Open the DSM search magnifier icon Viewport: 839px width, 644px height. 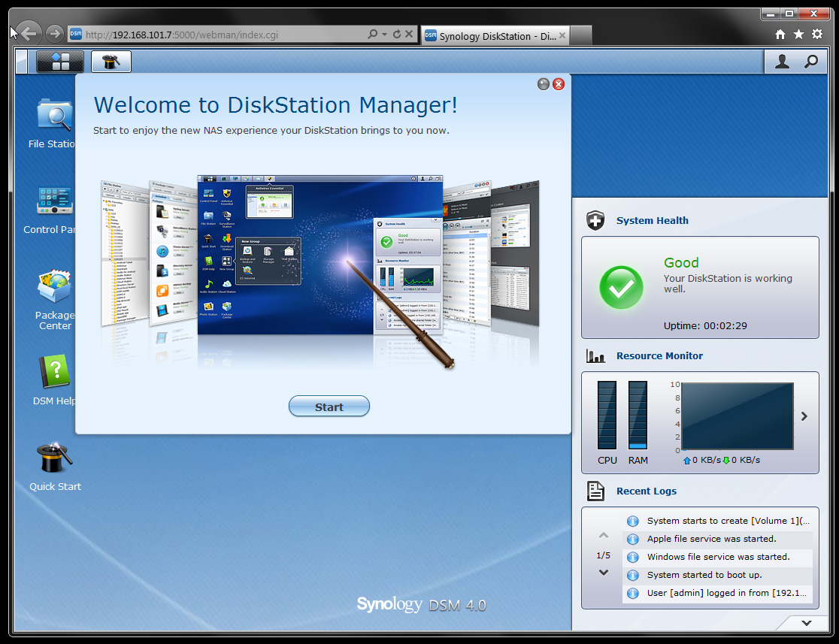tap(811, 62)
